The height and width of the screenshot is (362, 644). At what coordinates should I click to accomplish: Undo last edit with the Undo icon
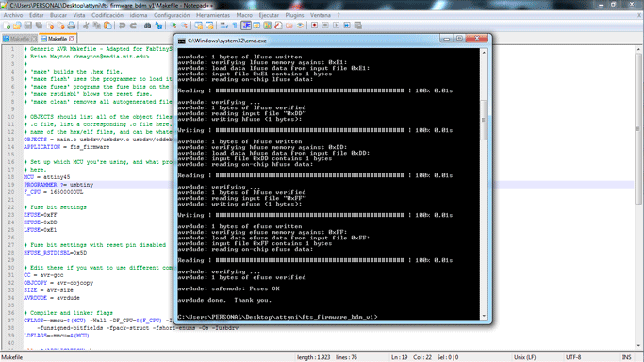coord(122,25)
